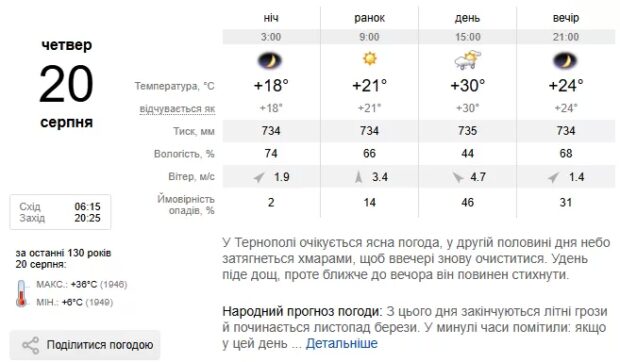Viewport: 620px width, 362px height.
Task: Select the ранок column header
Action: (369, 18)
